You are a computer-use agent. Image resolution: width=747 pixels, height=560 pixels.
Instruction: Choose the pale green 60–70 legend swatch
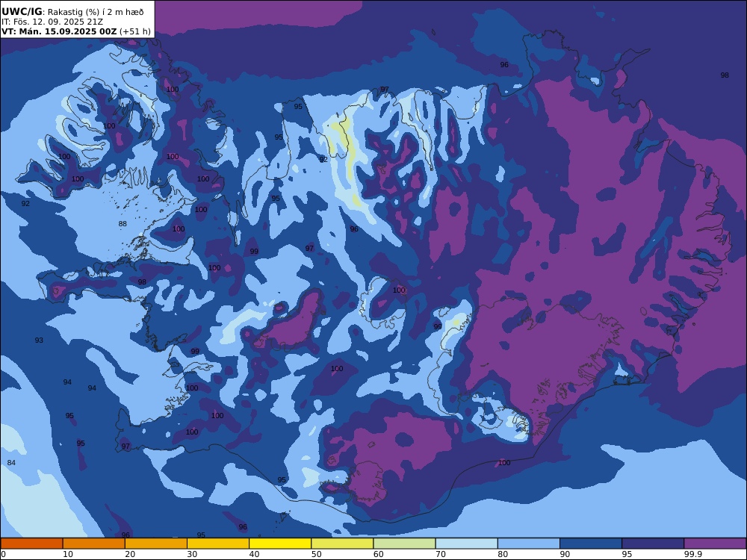404,544
